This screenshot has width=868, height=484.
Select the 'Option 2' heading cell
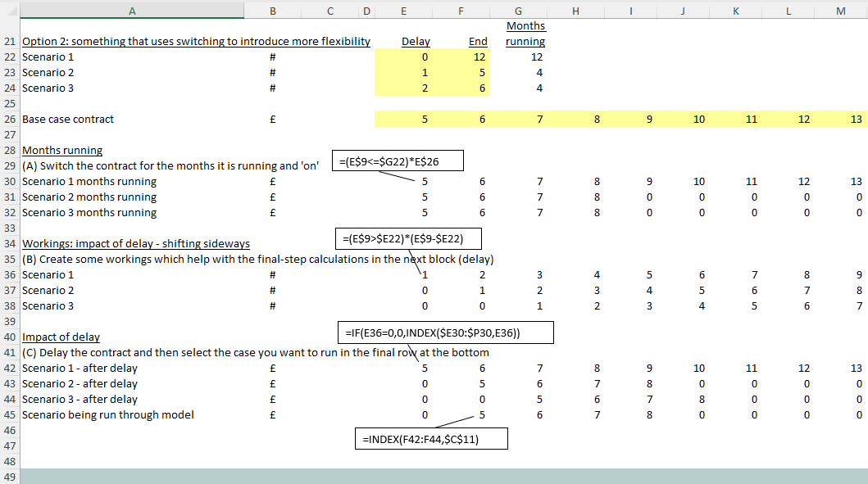[196, 42]
